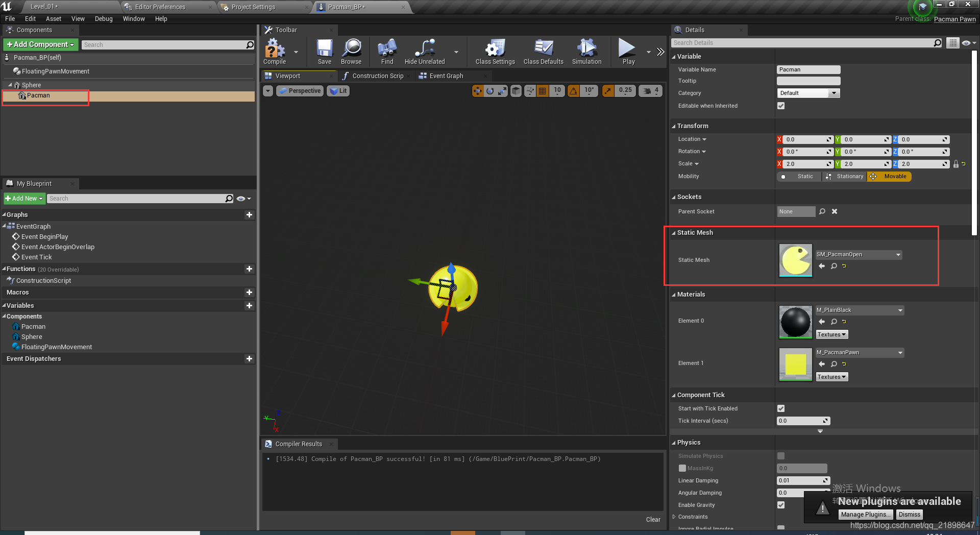Compile the blueprint

[x=275, y=52]
